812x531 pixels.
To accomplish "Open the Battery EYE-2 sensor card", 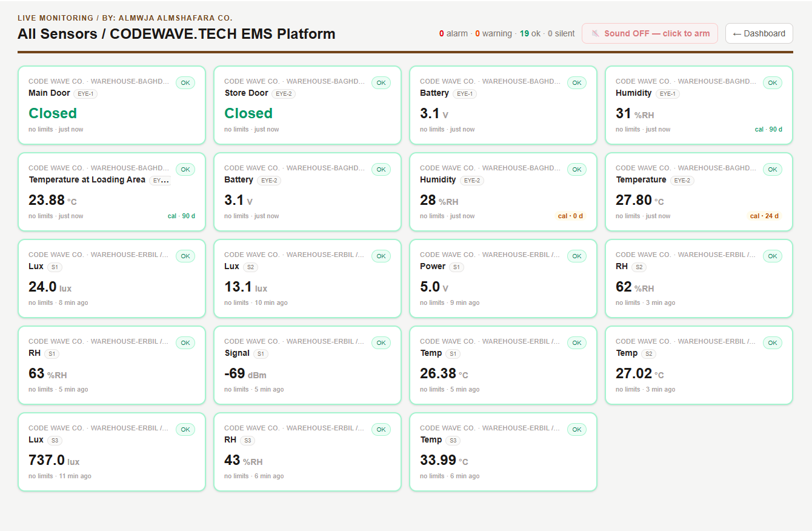I will 307,192.
